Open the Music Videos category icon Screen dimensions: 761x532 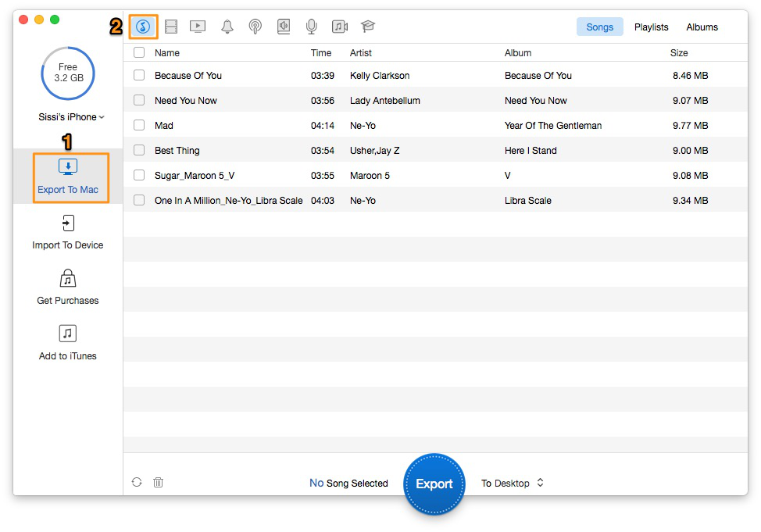click(x=340, y=27)
